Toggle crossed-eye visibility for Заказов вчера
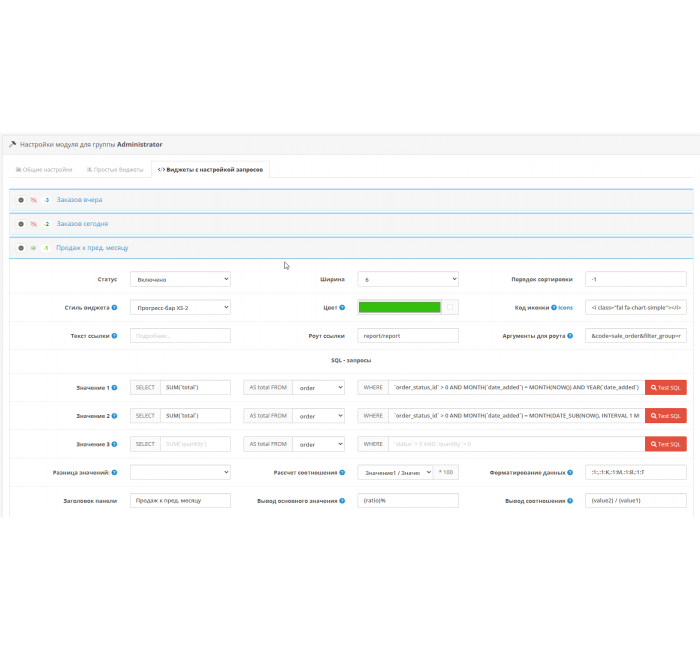 (33, 200)
